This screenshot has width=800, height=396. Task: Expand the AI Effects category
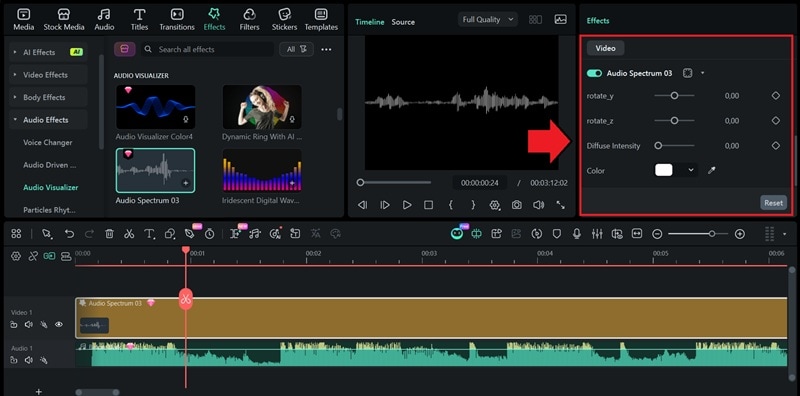coord(48,52)
